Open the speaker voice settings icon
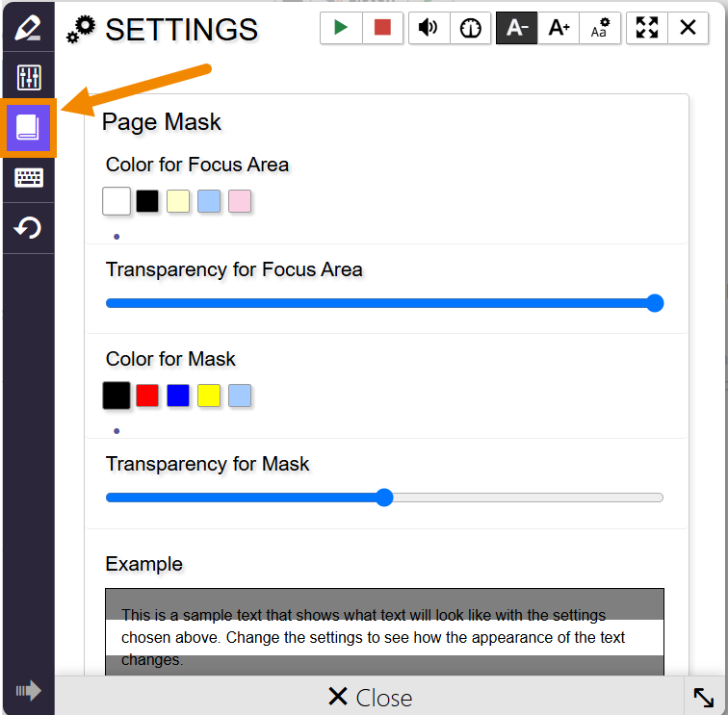Screen dimensions: 728x715 (429, 28)
